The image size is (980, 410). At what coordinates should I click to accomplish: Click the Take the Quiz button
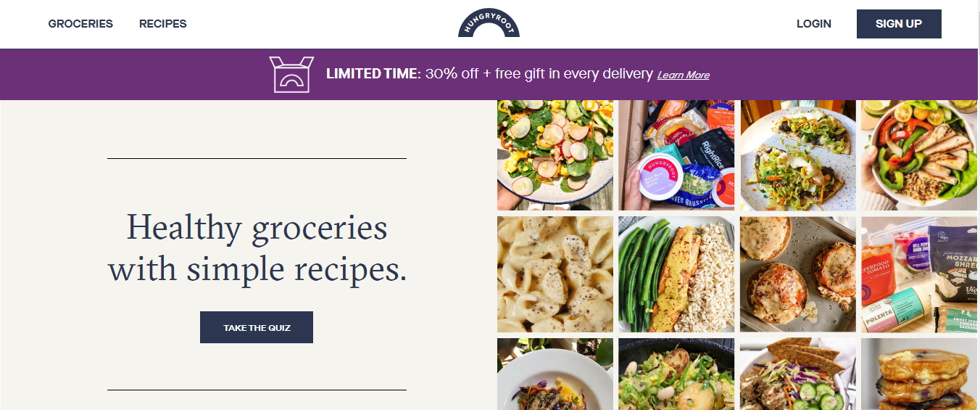point(257,327)
